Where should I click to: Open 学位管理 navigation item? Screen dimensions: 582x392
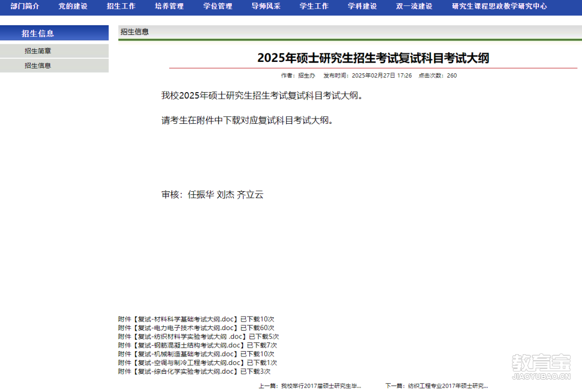coord(218,6)
